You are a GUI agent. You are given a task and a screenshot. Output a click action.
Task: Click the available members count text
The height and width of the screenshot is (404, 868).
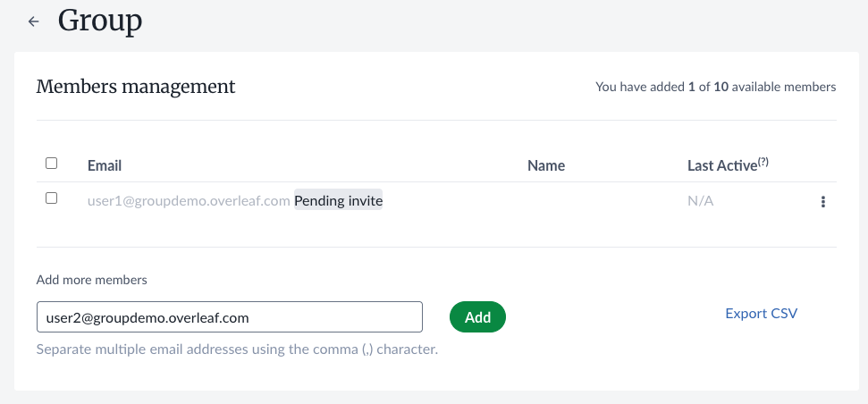[x=715, y=88]
